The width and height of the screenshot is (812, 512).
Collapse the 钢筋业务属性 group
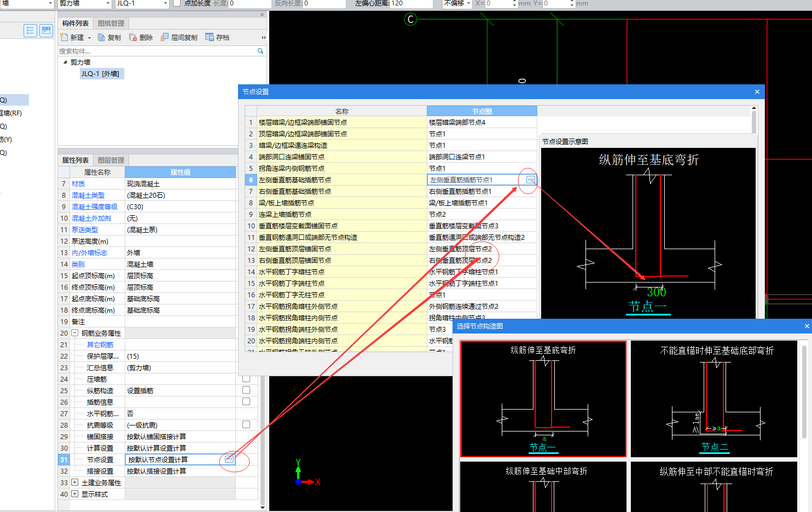pyautogui.click(x=75, y=333)
